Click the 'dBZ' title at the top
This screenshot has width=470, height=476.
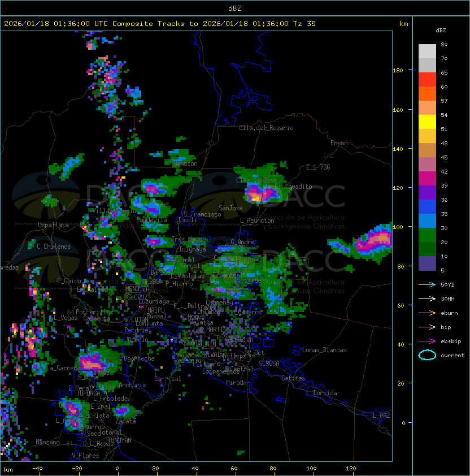235,8
